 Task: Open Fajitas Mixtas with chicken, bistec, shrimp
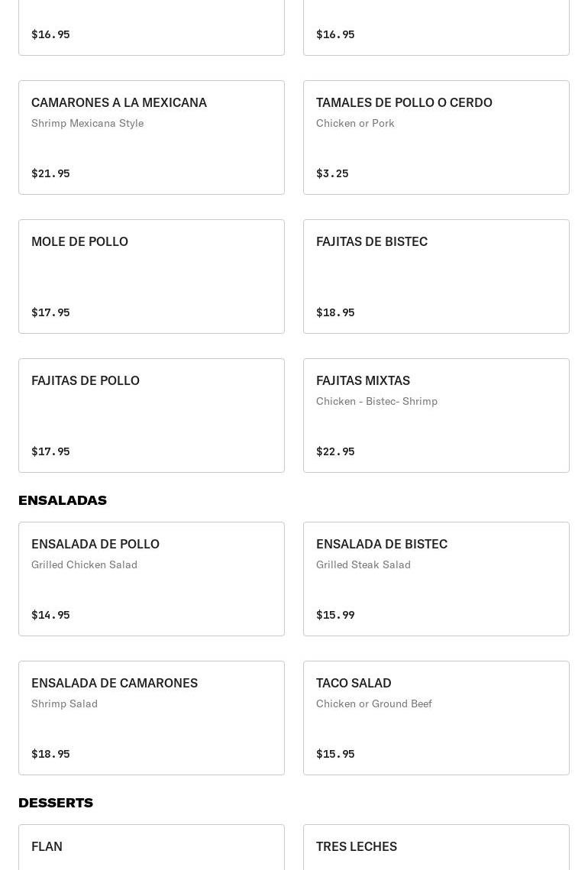pos(436,416)
